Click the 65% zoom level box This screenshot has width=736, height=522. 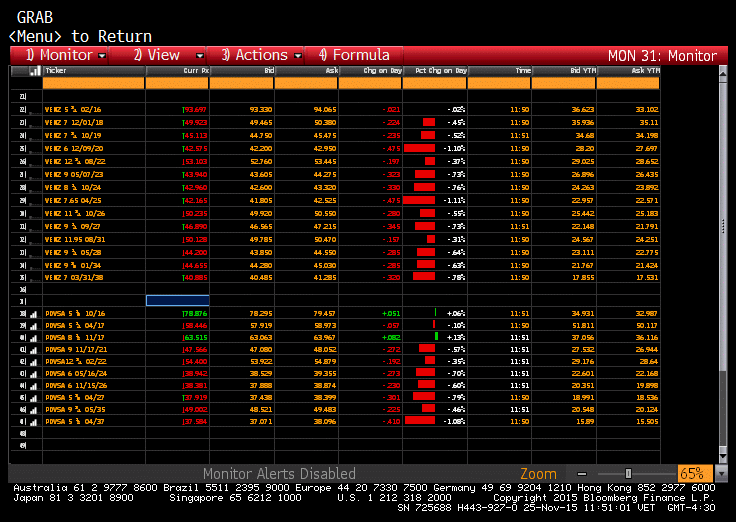[695, 473]
